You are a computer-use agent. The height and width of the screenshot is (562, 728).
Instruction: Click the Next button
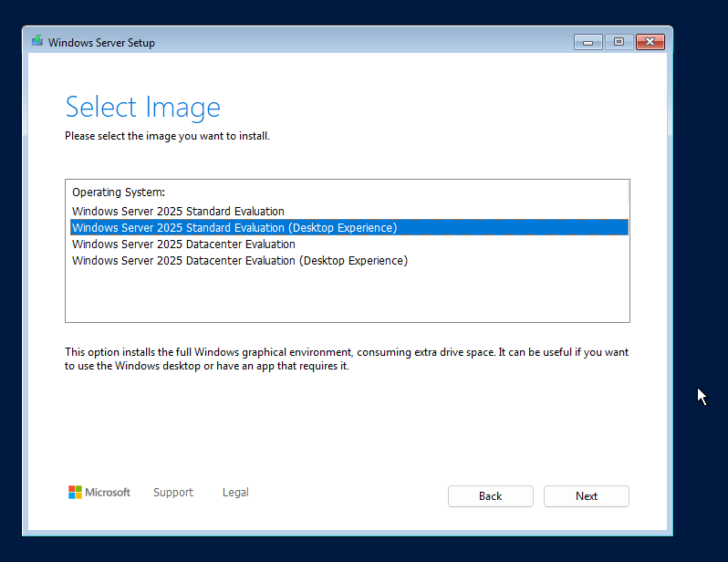(587, 496)
